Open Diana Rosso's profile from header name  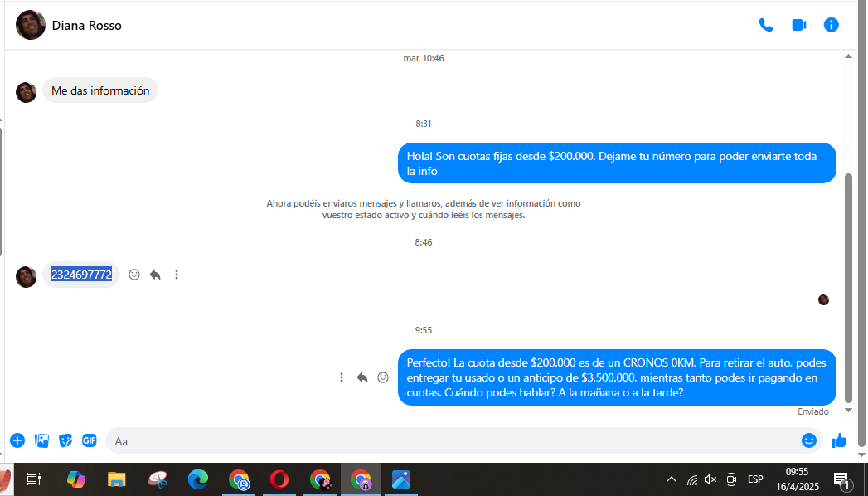[86, 26]
